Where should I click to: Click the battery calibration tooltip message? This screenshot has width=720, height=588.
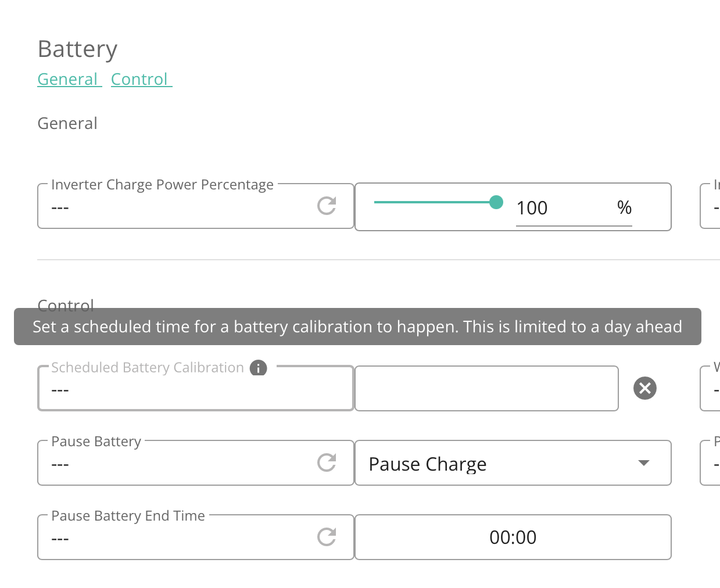point(357,327)
